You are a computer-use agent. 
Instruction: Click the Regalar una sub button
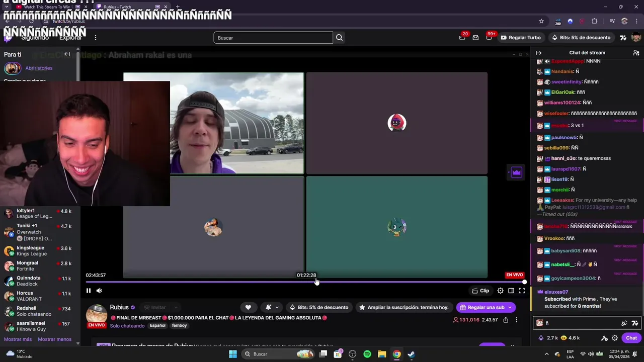point(486,307)
